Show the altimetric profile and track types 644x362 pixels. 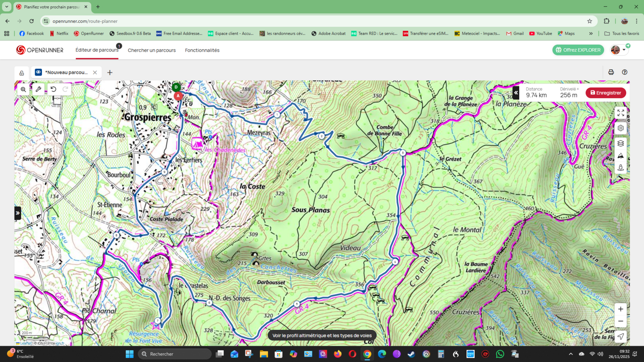coord(322,335)
